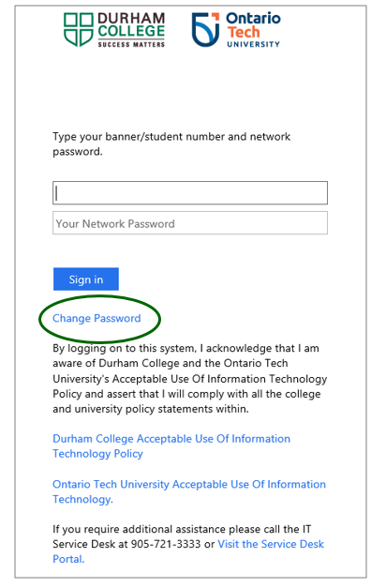Visit the Service Desk Portal link
Screen dimensions: 386x588
[188, 551]
